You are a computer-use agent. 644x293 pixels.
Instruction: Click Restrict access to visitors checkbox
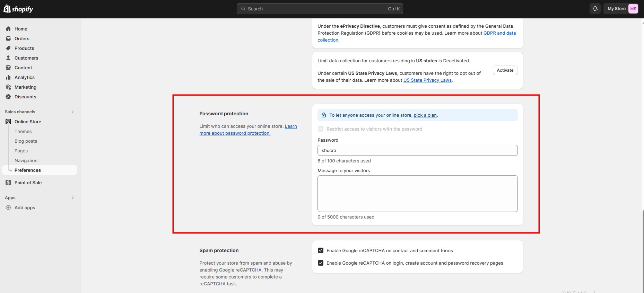(x=321, y=129)
